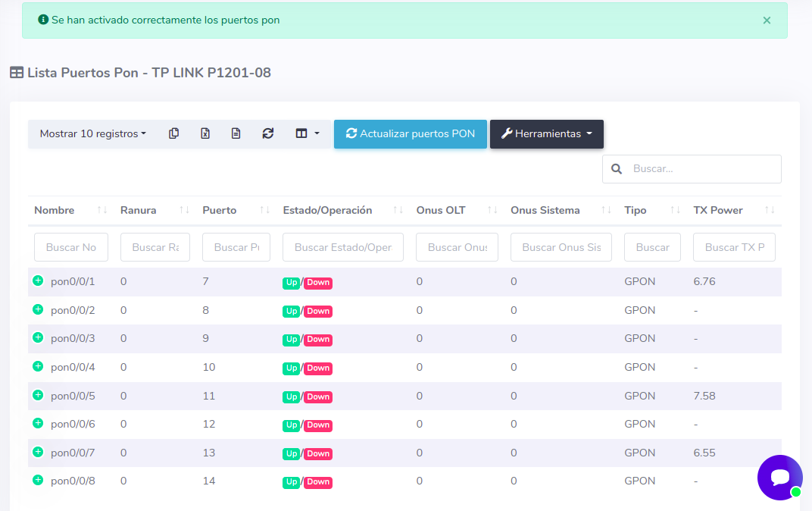Expand row details for pon0/0/5

point(38,395)
